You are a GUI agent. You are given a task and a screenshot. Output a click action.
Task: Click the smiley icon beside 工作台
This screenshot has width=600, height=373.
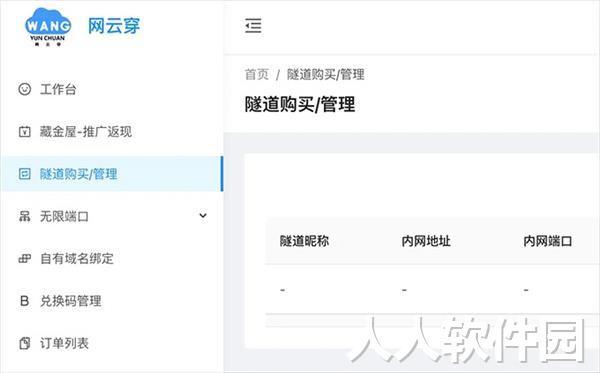pyautogui.click(x=24, y=89)
